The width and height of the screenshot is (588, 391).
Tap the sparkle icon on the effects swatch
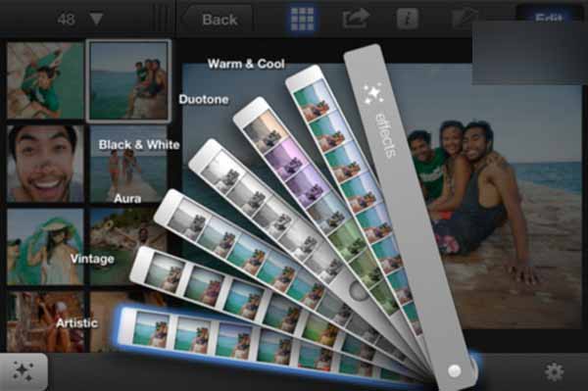372,93
